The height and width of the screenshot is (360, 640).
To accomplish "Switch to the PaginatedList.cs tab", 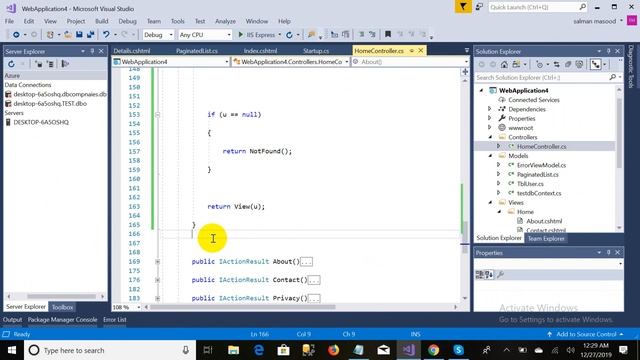I will (197, 51).
